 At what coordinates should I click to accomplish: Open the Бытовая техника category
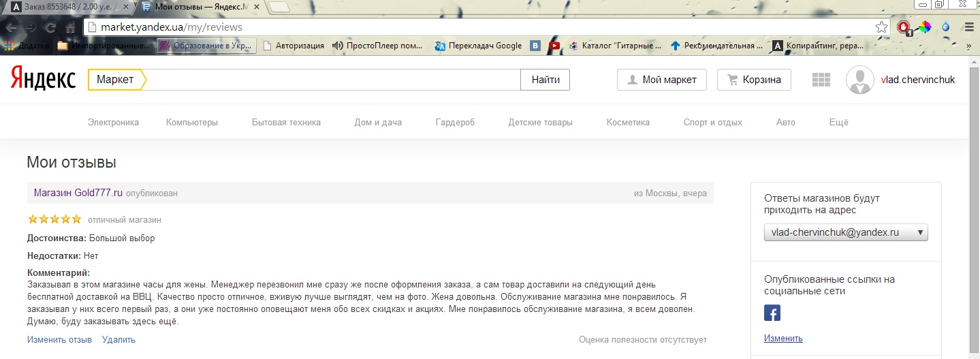(x=286, y=123)
